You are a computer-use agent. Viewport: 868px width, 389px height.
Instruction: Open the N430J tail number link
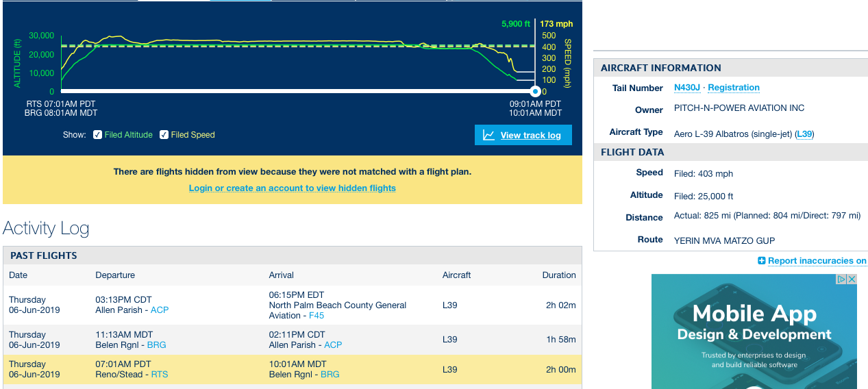(688, 88)
